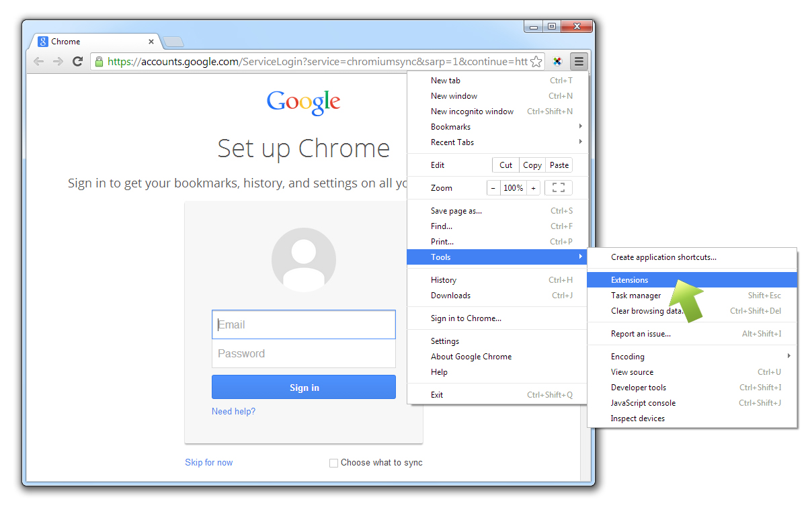812x532 pixels.
Task: Select New tab in the menu
Action: pyautogui.click(x=497, y=81)
